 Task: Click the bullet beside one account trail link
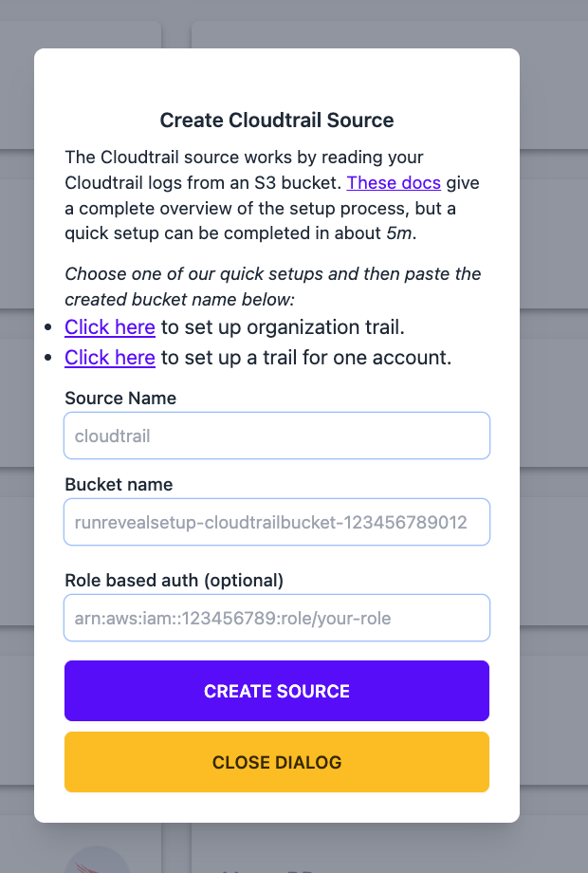point(48,358)
